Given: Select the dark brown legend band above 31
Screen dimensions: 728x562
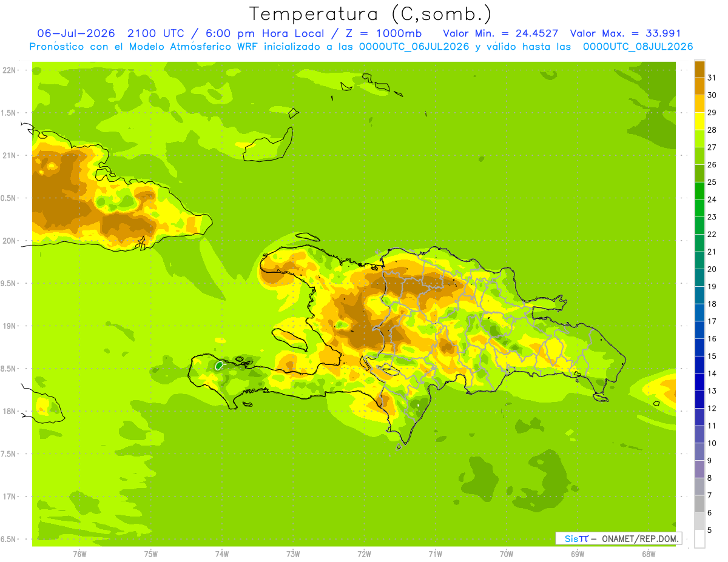Looking at the screenshot, I should point(699,69).
